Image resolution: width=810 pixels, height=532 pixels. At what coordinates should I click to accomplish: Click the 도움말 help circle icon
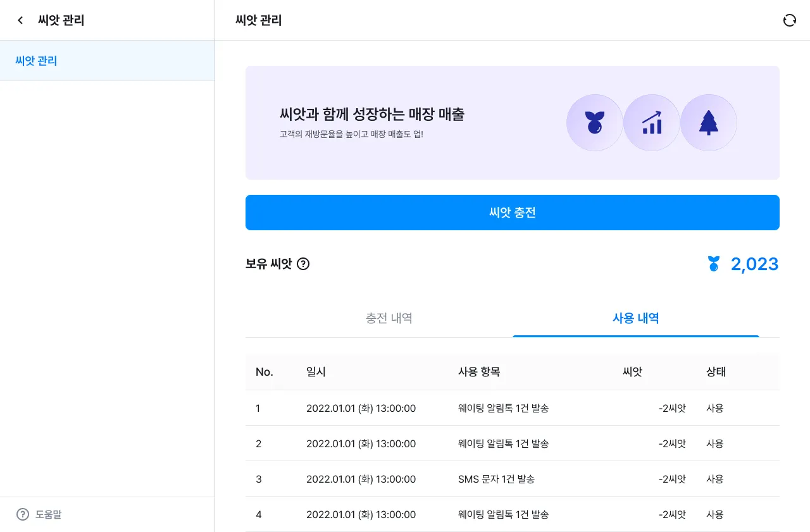(23, 514)
